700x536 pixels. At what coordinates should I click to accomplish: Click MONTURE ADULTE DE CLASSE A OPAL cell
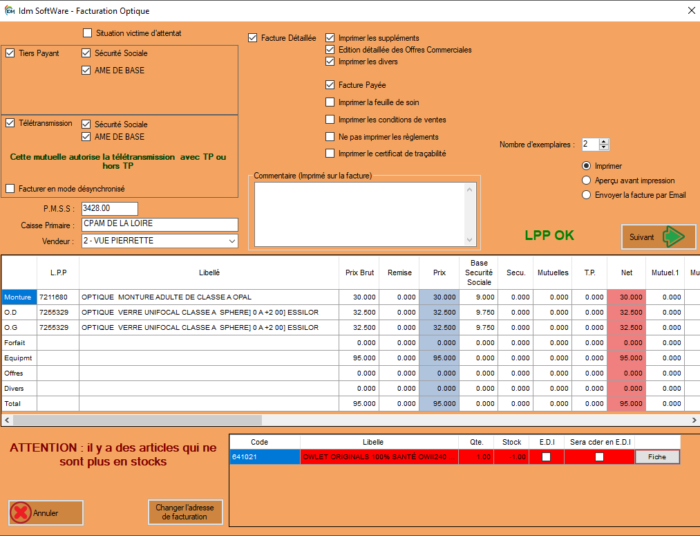click(x=209, y=297)
